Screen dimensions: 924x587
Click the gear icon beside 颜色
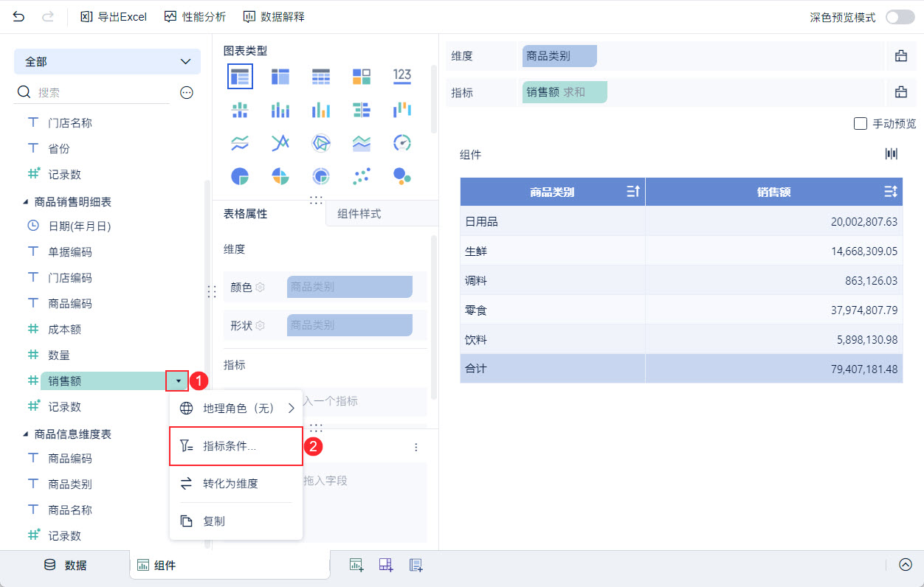pyautogui.click(x=260, y=287)
